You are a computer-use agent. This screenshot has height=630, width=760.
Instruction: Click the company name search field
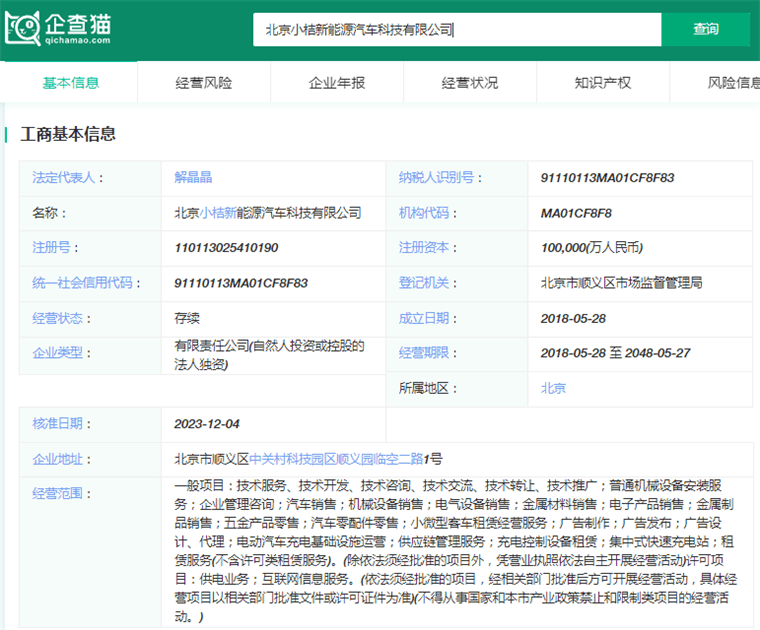pyautogui.click(x=456, y=29)
